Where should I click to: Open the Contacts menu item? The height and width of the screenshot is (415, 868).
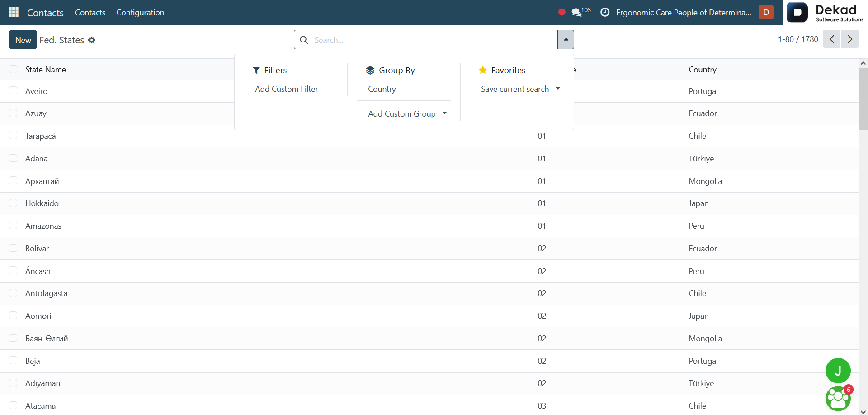click(x=90, y=12)
